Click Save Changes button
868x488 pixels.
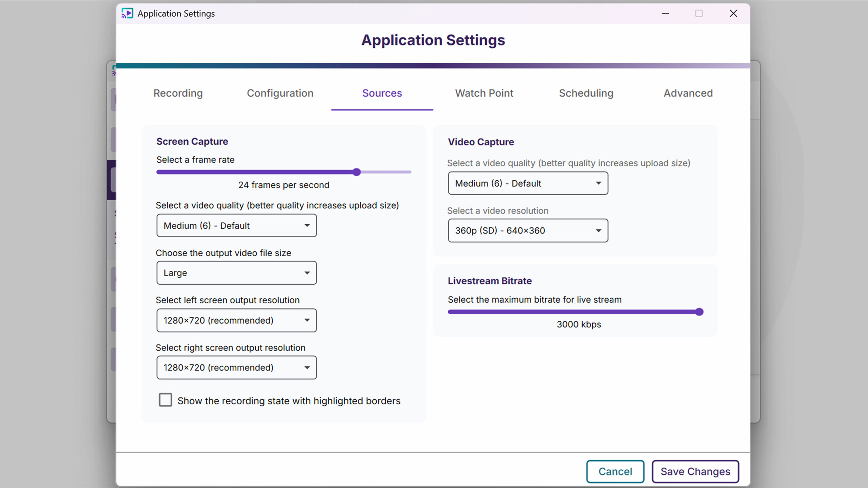coord(695,471)
